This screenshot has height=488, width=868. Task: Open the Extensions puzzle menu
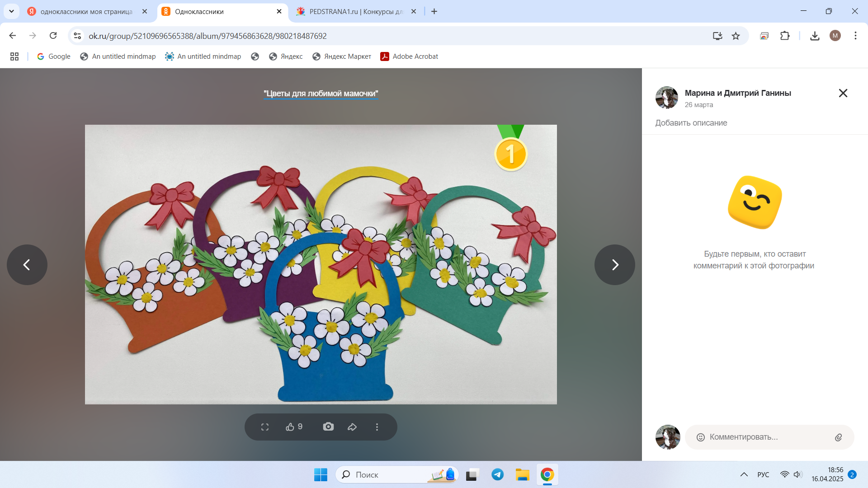[785, 36]
